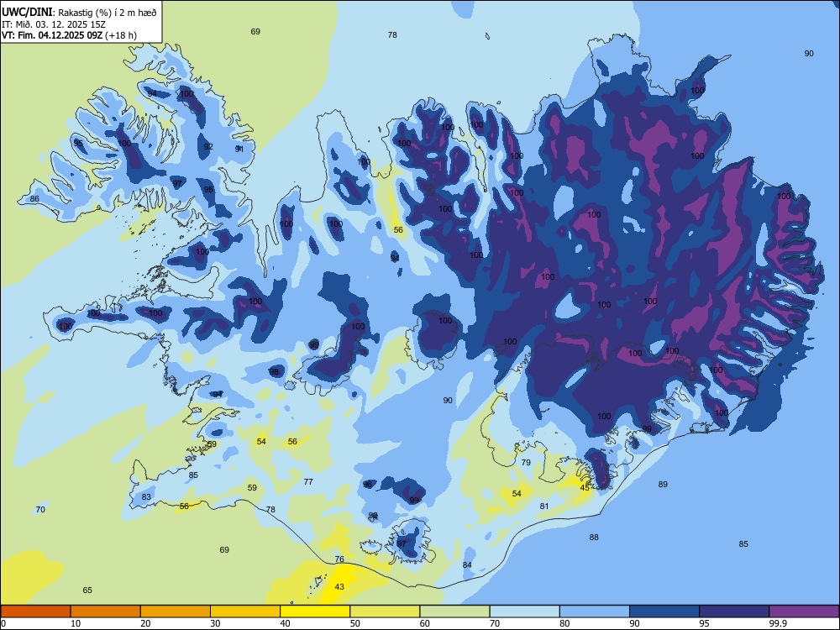Click the 83 humidity value label
The image size is (840, 630).
(x=146, y=497)
